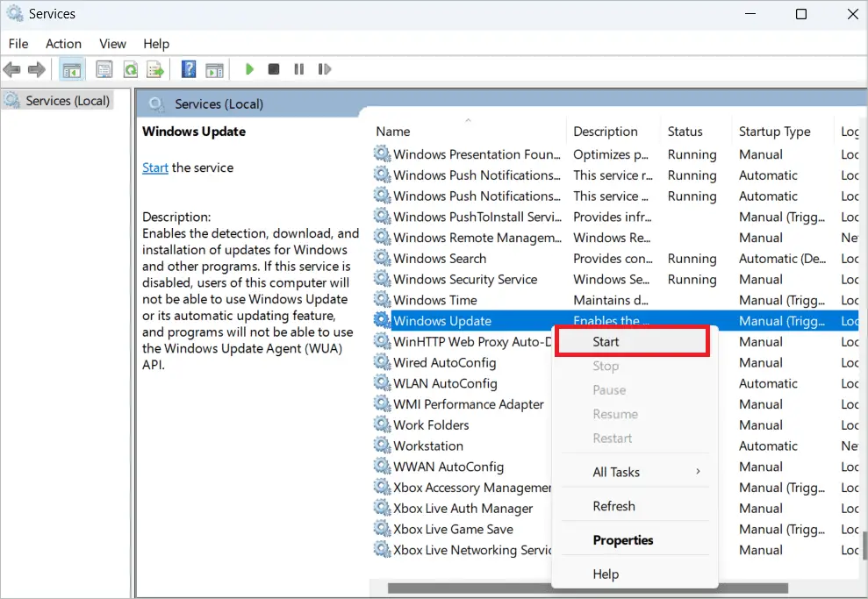Click the toolbar Properties sheet icon
The width and height of the screenshot is (868, 599).
tap(104, 69)
